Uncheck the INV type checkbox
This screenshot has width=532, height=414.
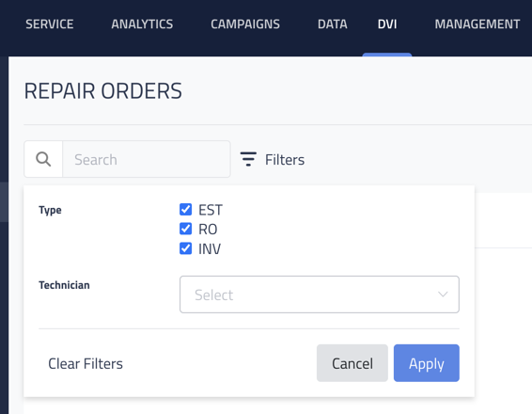(x=185, y=248)
